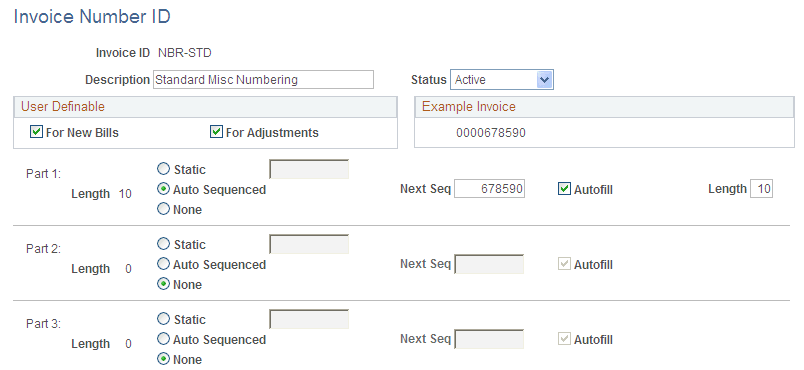
Task: Click the Invoice Number ID page title
Action: (x=92, y=17)
